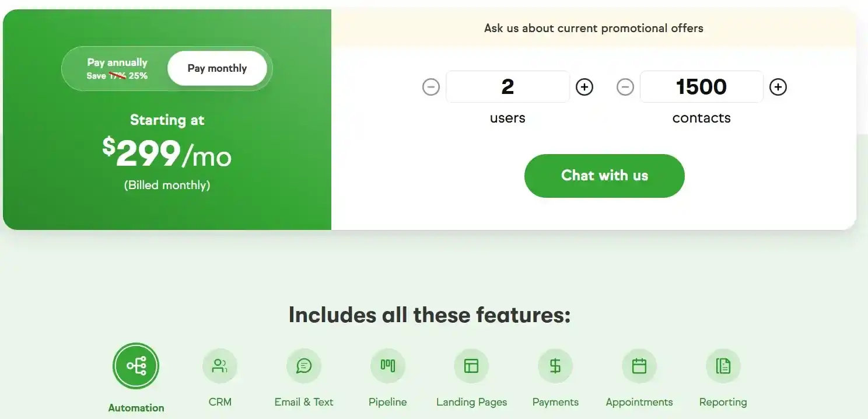Decrease the users count with minus
Image resolution: width=868 pixels, height=419 pixels.
pyautogui.click(x=431, y=86)
